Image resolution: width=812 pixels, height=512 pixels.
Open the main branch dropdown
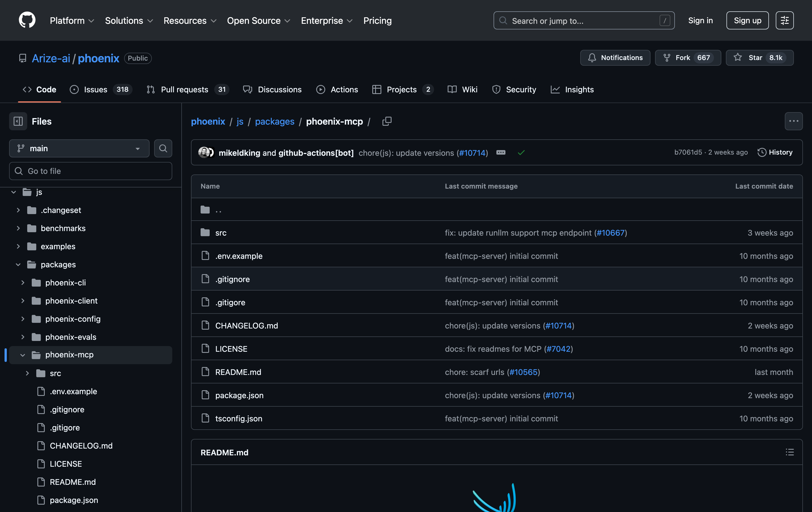pyautogui.click(x=79, y=148)
